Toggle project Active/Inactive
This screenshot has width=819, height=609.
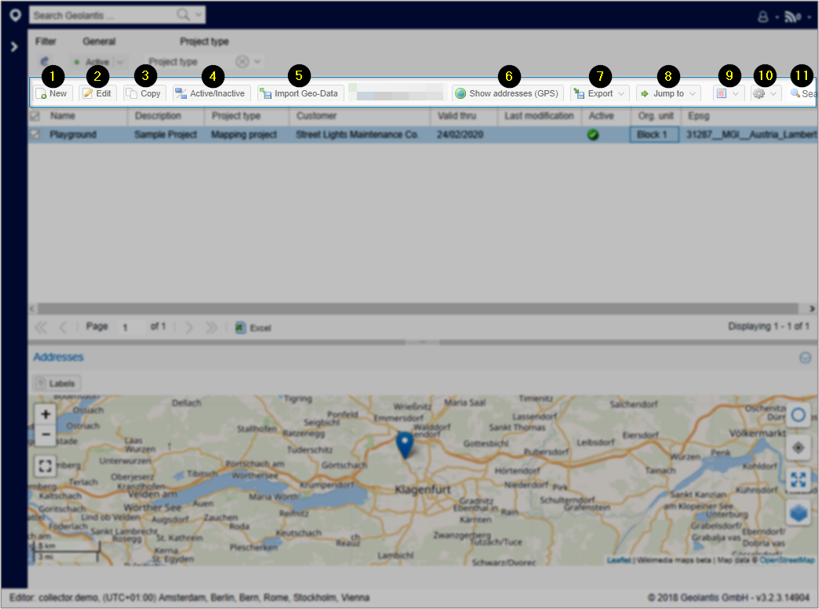pyautogui.click(x=210, y=93)
